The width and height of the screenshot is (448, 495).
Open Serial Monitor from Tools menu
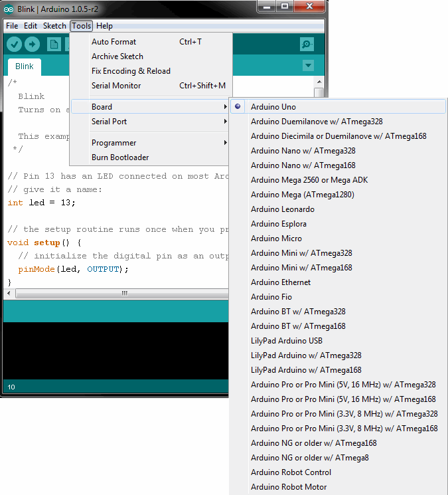pyautogui.click(x=151, y=86)
